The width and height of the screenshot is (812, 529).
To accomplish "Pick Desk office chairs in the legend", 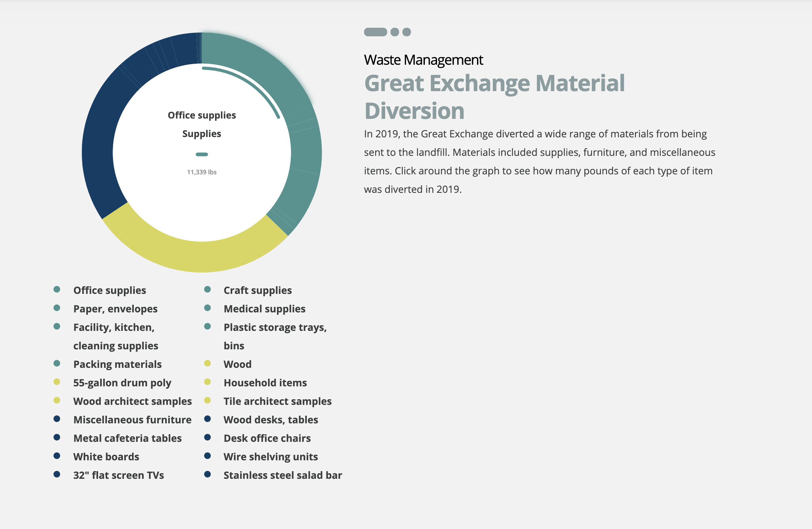I will 267,438.
